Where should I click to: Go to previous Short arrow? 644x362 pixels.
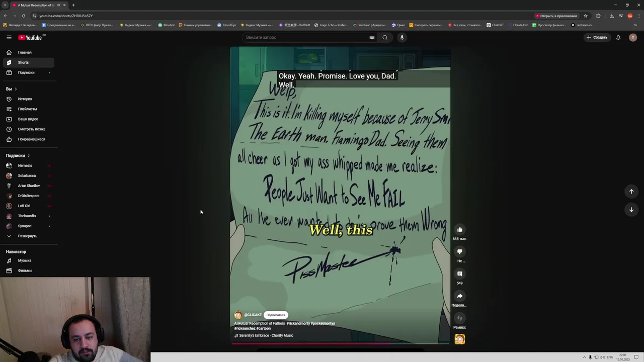(x=631, y=192)
